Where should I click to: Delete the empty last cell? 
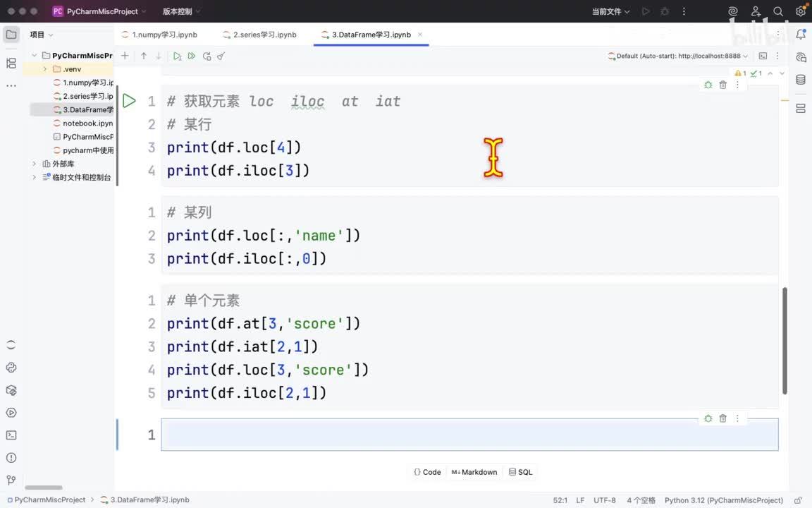click(723, 418)
